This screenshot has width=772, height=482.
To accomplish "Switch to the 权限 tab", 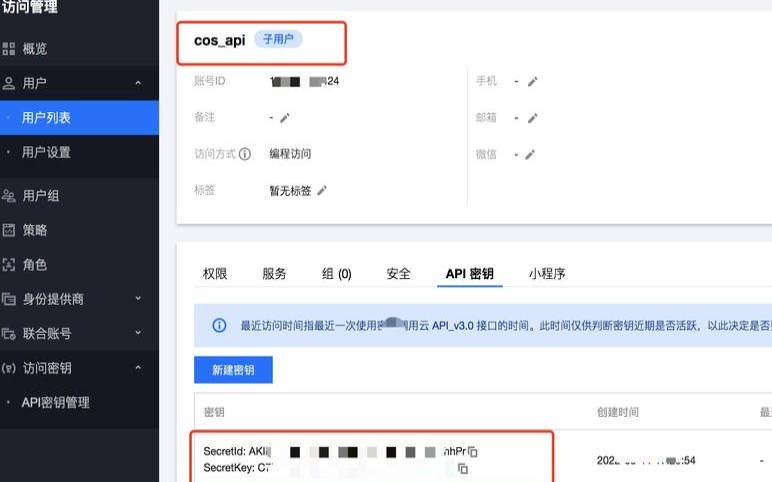I will point(215,274).
